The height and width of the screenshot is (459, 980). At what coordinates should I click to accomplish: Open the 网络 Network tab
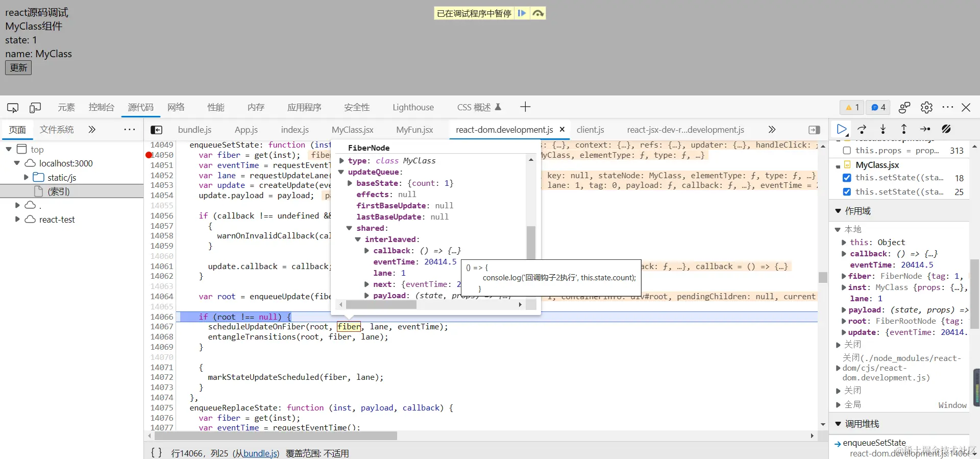[x=176, y=107]
